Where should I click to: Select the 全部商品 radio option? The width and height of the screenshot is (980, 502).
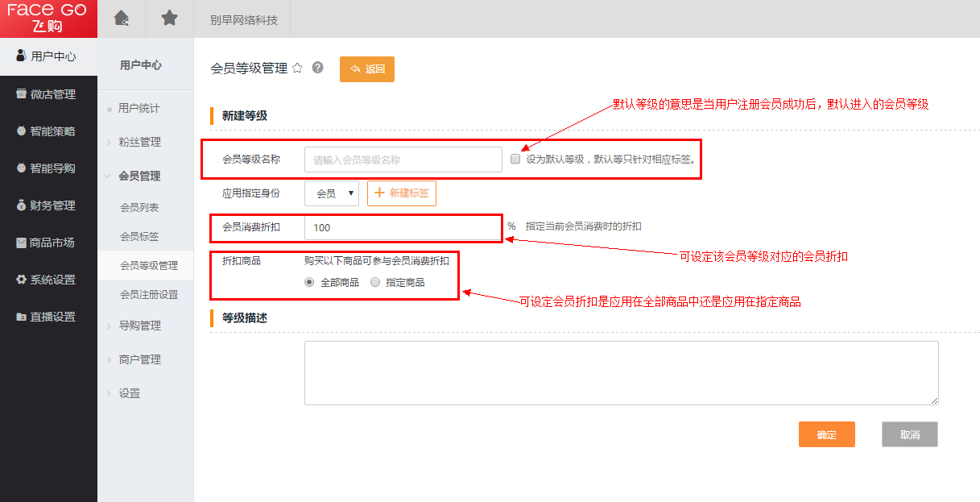tap(309, 283)
